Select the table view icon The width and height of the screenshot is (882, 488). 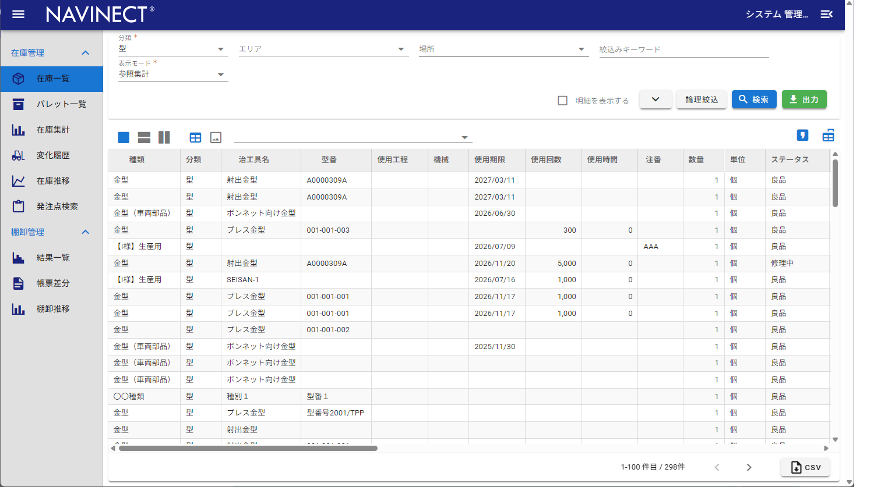tap(195, 137)
